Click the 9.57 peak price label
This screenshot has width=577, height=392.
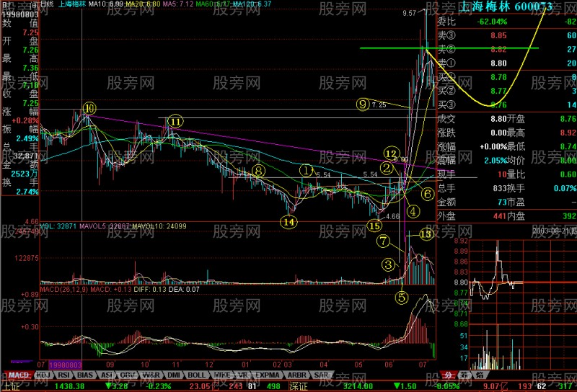[x=409, y=13]
